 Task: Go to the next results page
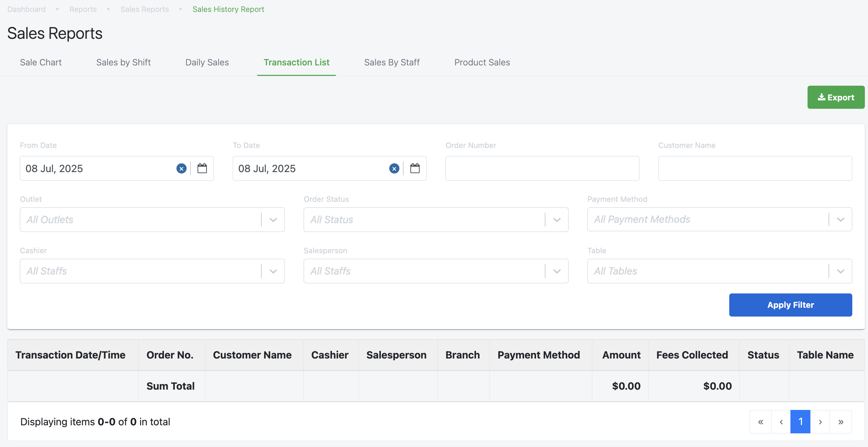click(820, 422)
